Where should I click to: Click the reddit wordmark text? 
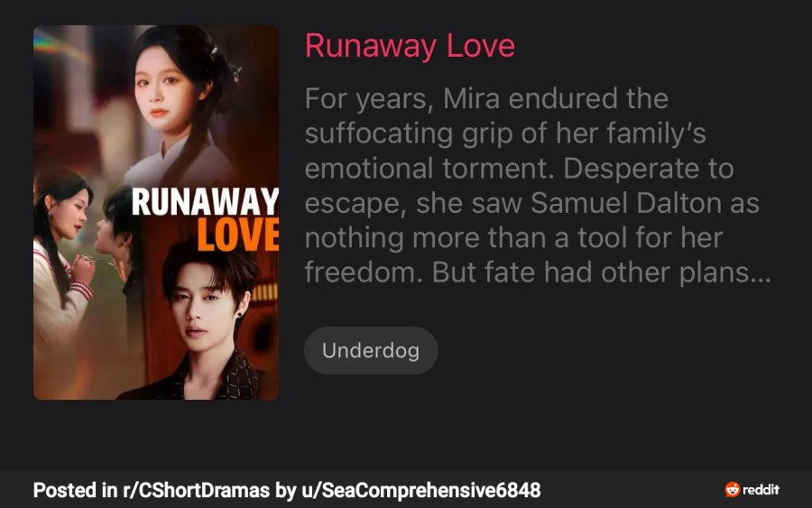pos(761,489)
